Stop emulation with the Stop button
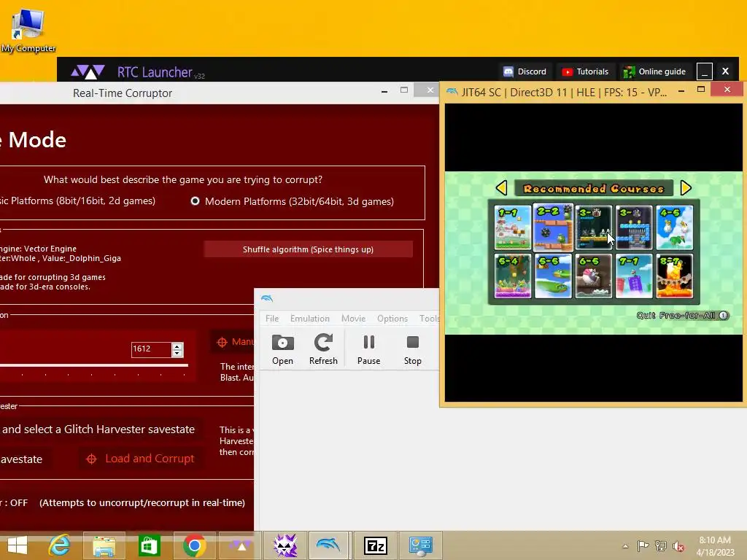 pos(413,349)
